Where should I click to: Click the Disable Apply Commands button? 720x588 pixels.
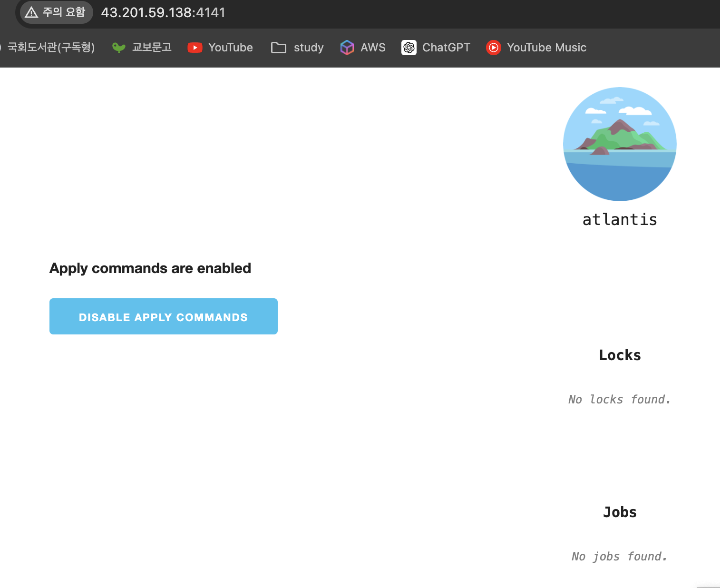click(x=163, y=316)
